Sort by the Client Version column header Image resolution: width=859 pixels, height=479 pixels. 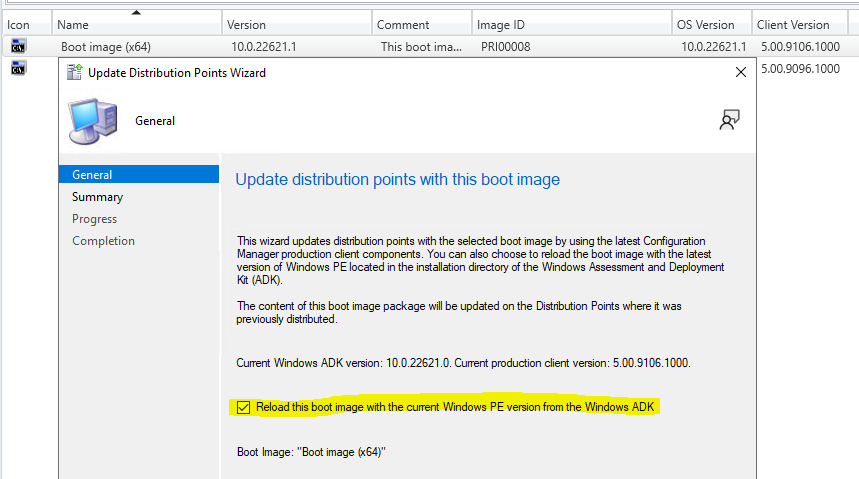(800, 25)
